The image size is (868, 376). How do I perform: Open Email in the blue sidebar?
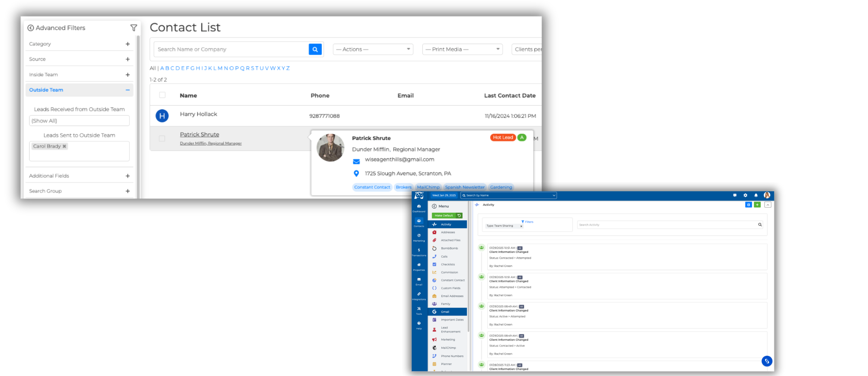coord(419,281)
